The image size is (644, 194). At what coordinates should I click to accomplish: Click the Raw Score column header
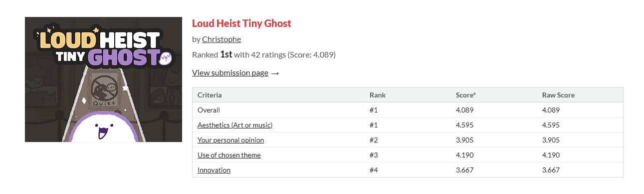tap(558, 95)
